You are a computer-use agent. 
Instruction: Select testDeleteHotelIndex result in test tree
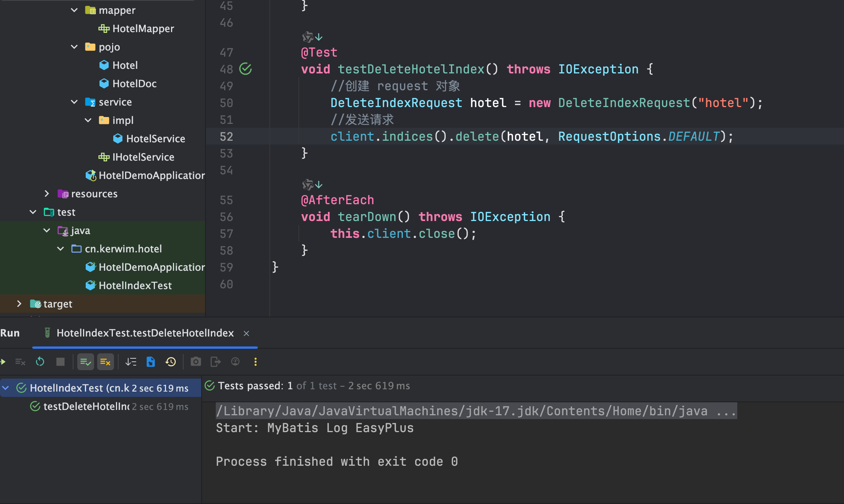(x=100, y=406)
